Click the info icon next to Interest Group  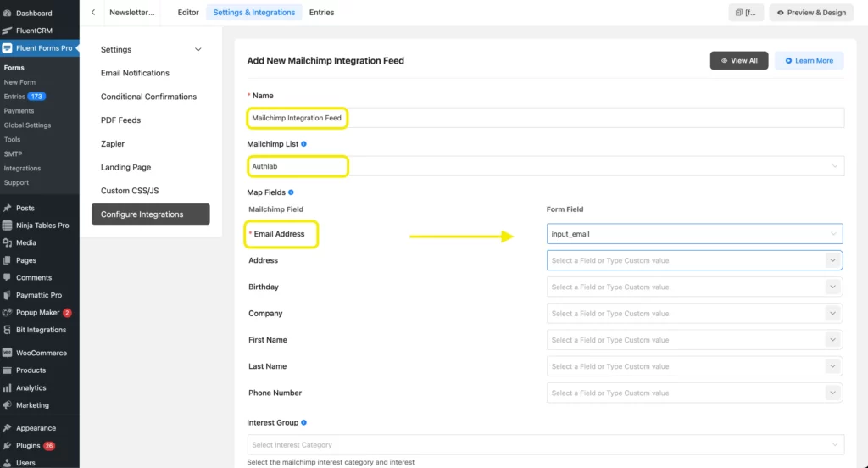click(x=303, y=422)
